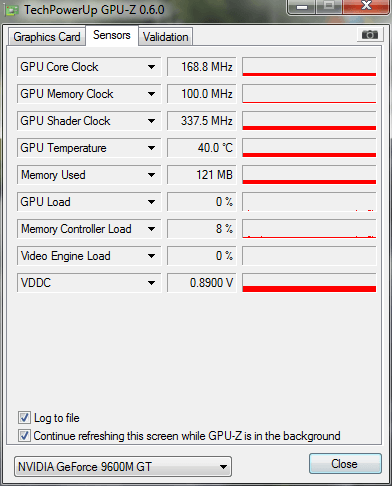This screenshot has width=392, height=486.
Task: Expand the Memory Used dropdown arrow
Action: pyautogui.click(x=151, y=175)
